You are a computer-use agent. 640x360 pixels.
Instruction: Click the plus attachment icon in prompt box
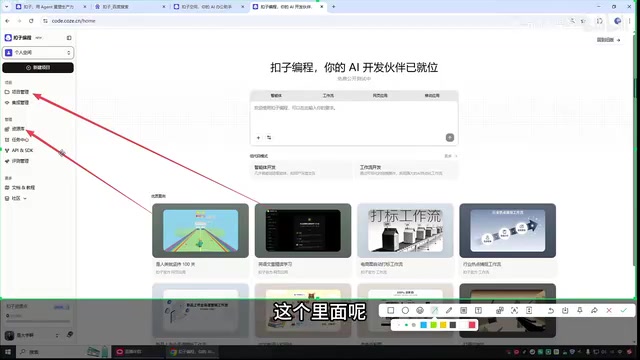coord(258,138)
